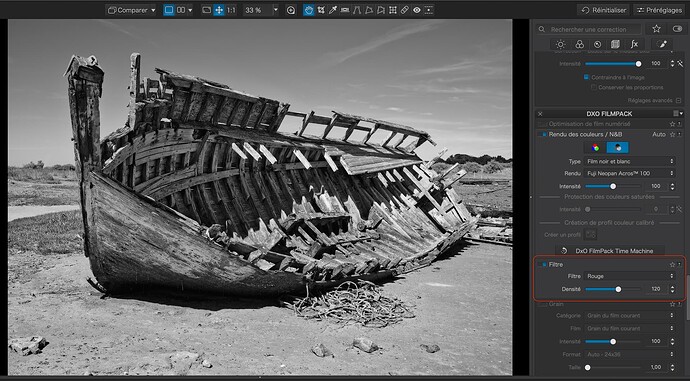This screenshot has height=381, width=690.
Task: Toggle the Filtre correction
Action: [544, 264]
